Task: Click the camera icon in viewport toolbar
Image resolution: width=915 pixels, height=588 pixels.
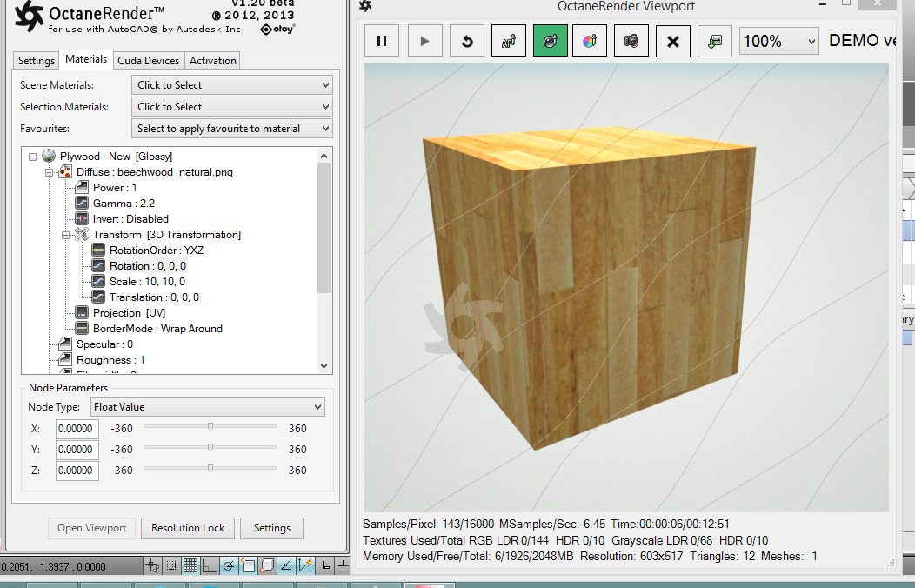Action: tap(631, 41)
